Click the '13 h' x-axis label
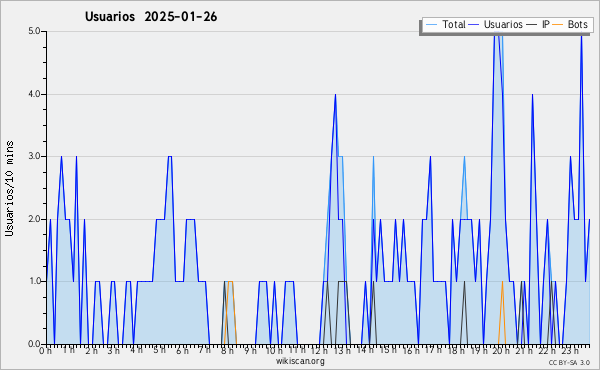 point(342,351)
